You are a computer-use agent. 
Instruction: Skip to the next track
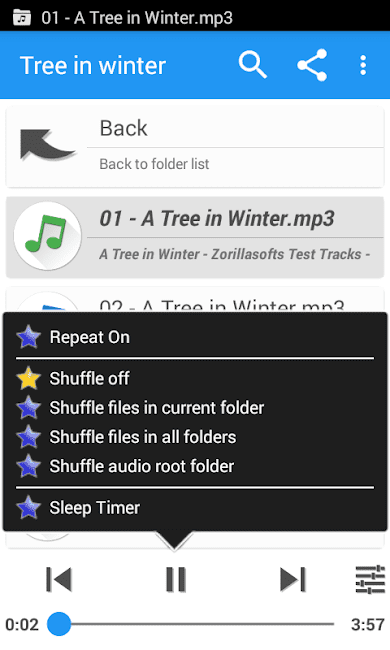293,579
